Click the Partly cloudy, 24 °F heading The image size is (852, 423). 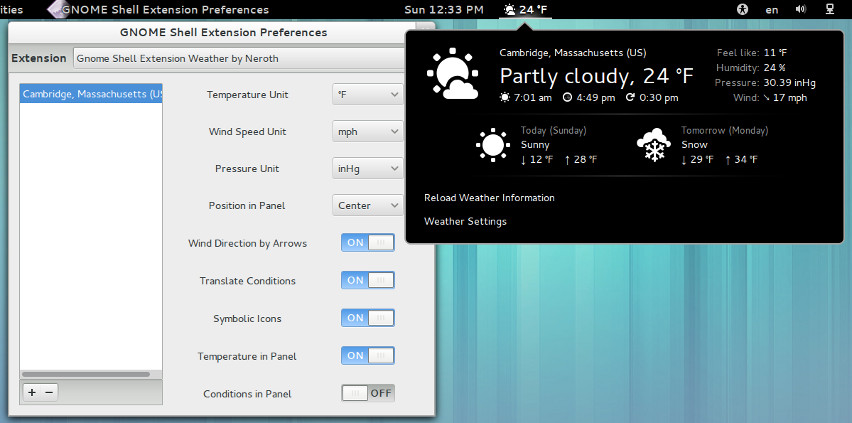coord(596,76)
